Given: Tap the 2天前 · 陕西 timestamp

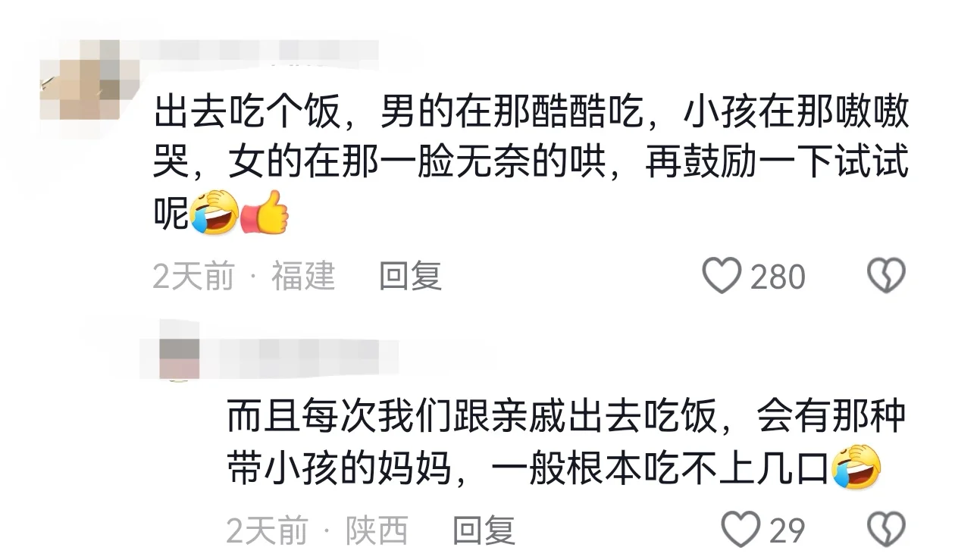Looking at the screenshot, I should click(318, 530).
